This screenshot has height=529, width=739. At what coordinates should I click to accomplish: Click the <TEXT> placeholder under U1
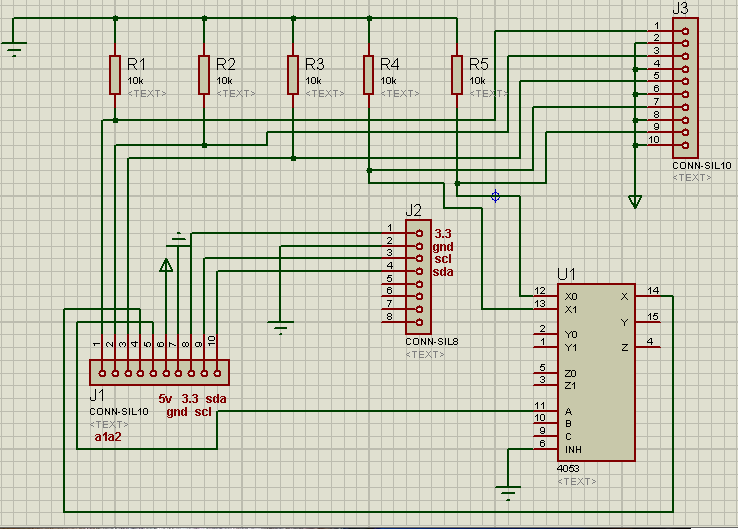pos(577,481)
